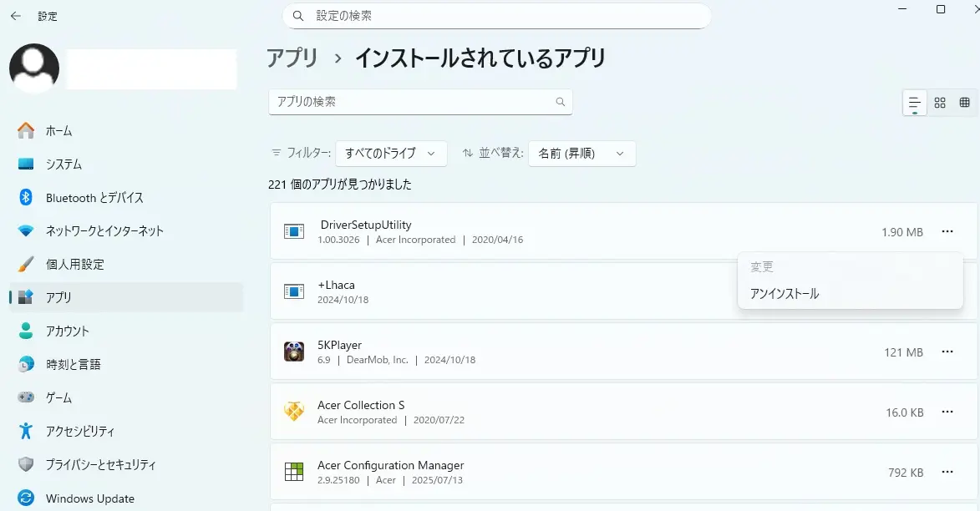Click the back arrow in the settings header
This screenshot has height=511, width=980.
[x=16, y=16]
